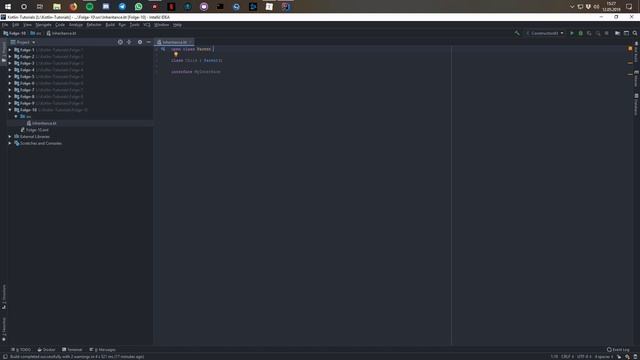640x360 pixels.
Task: Expand the Folge-9 module
Action: (x=10, y=103)
